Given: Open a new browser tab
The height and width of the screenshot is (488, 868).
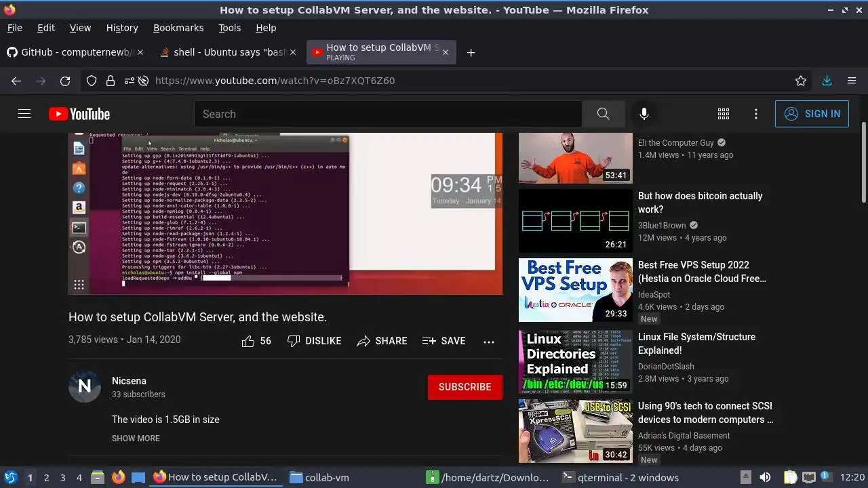Looking at the screenshot, I should 471,52.
